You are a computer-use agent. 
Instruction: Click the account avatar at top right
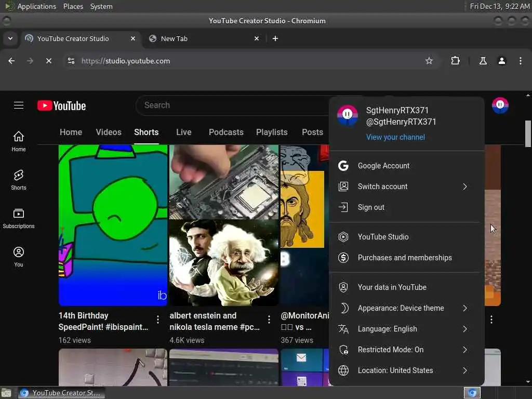pos(500,105)
